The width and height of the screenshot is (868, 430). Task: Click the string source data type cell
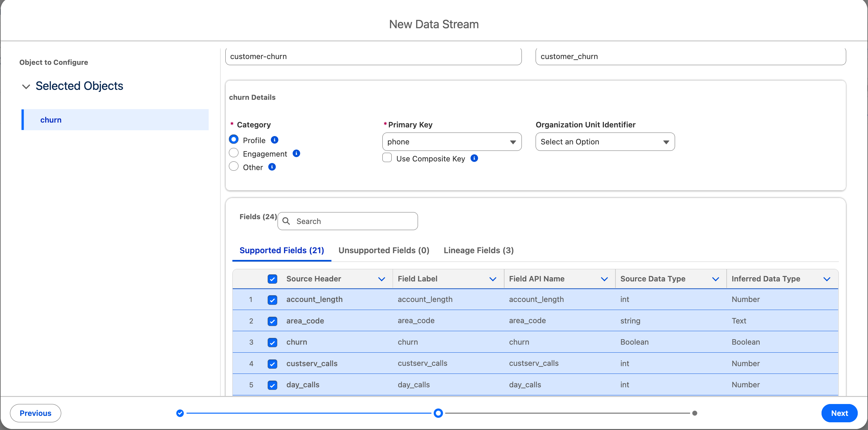coord(671,321)
